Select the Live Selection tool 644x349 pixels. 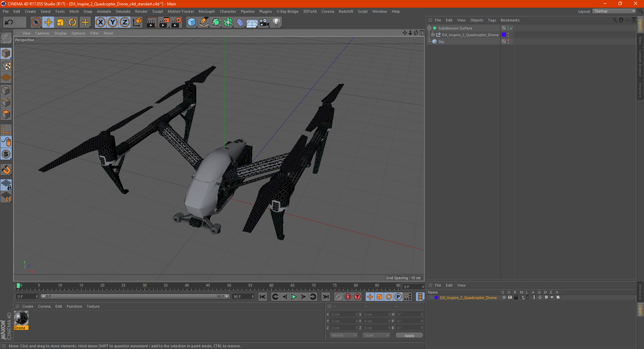36,22
